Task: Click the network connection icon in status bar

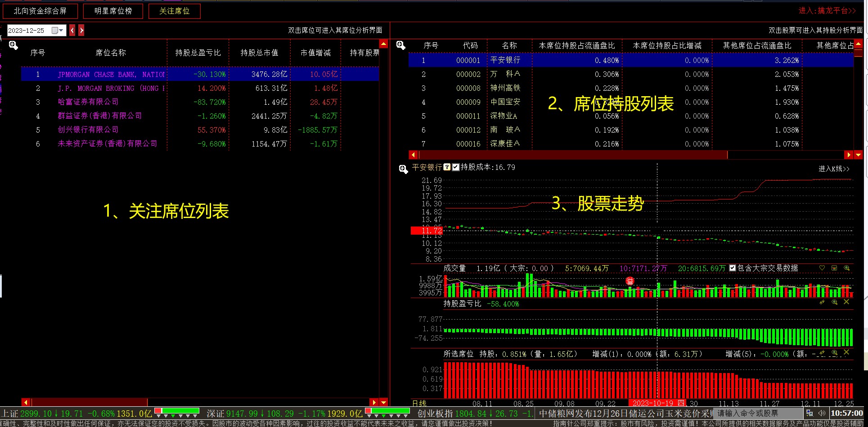Action: (810, 413)
